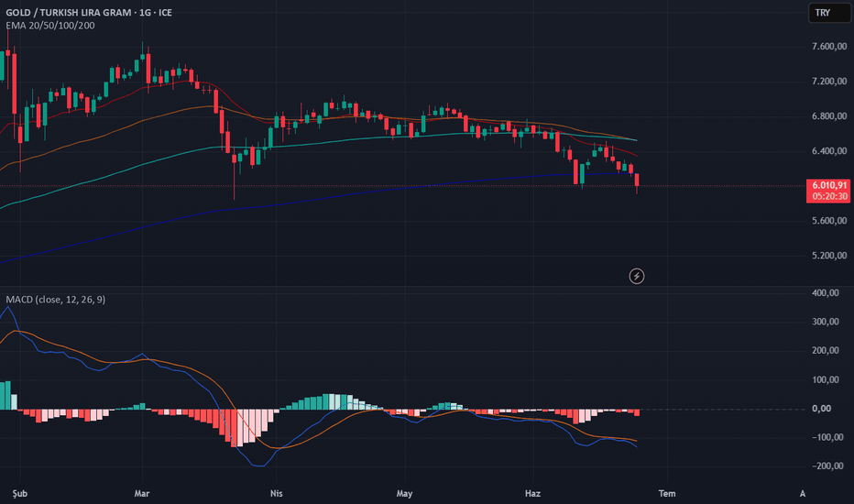
Task: Click the Haz month label on time axis
Action: tap(532, 494)
